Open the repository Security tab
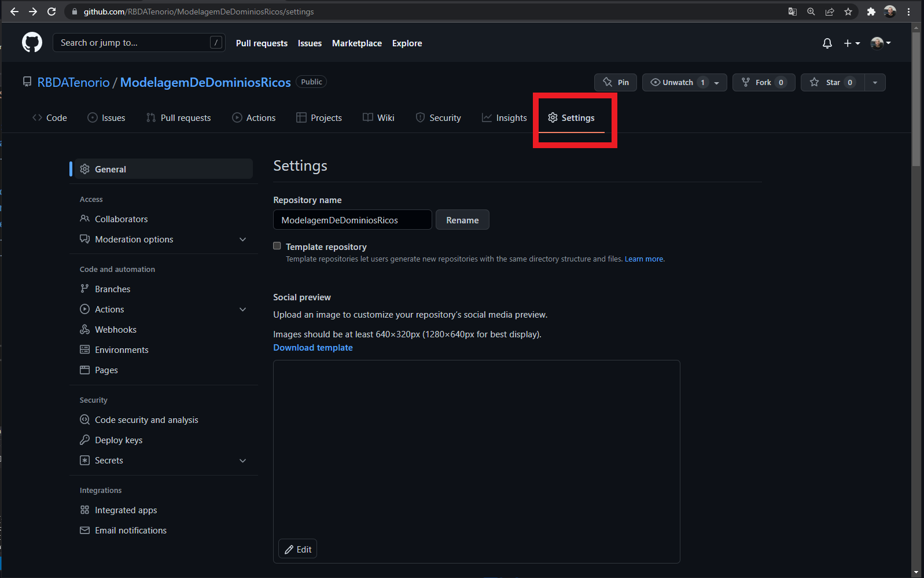This screenshot has height=578, width=924. pos(439,117)
